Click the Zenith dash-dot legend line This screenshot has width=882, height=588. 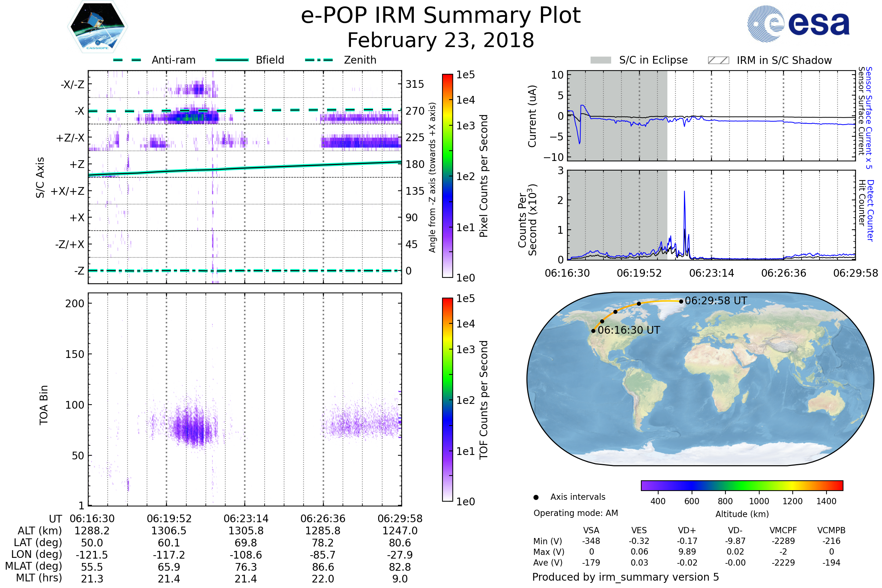[319, 60]
